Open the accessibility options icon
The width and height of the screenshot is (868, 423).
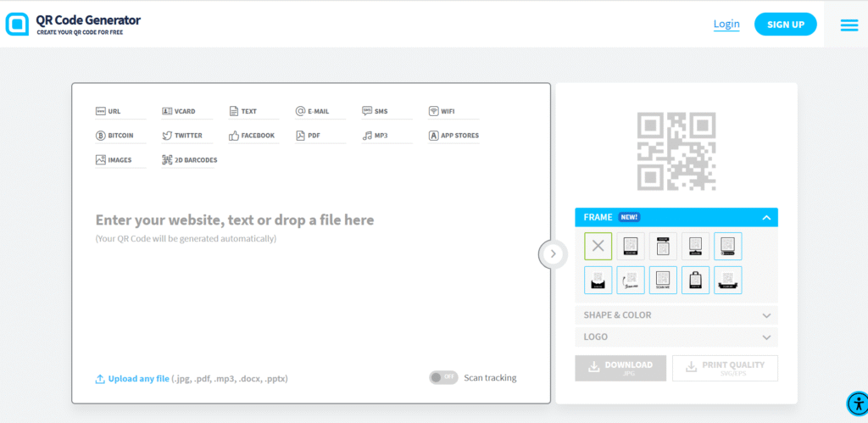pos(858,404)
